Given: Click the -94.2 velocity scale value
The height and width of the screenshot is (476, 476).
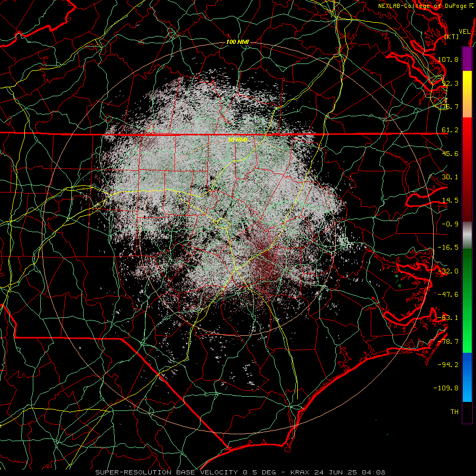Looking at the screenshot, I should 448,365.
